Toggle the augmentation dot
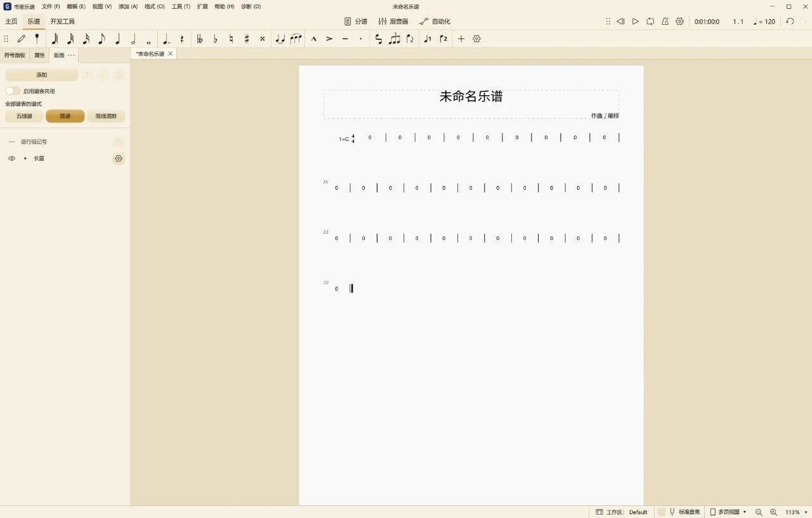Image resolution: width=812 pixels, height=518 pixels. 166,39
